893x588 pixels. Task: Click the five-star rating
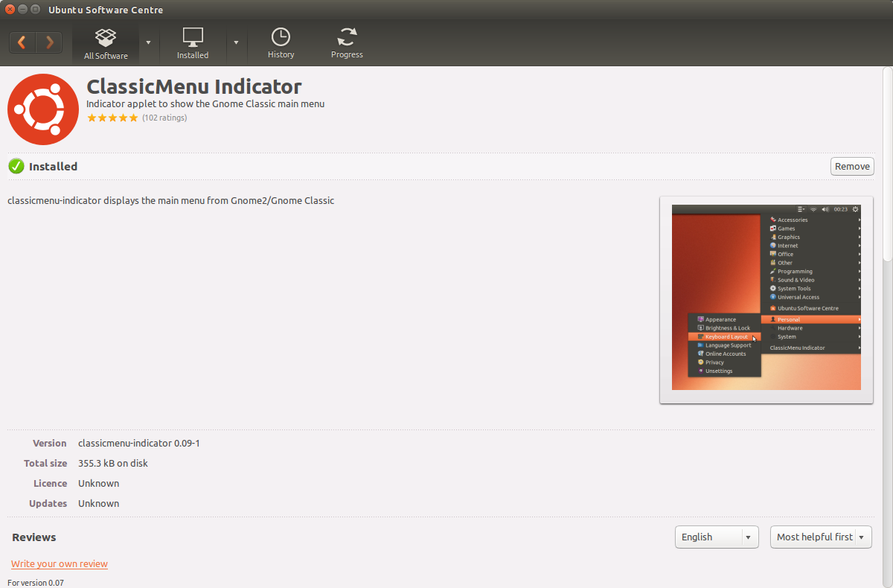pyautogui.click(x=112, y=118)
